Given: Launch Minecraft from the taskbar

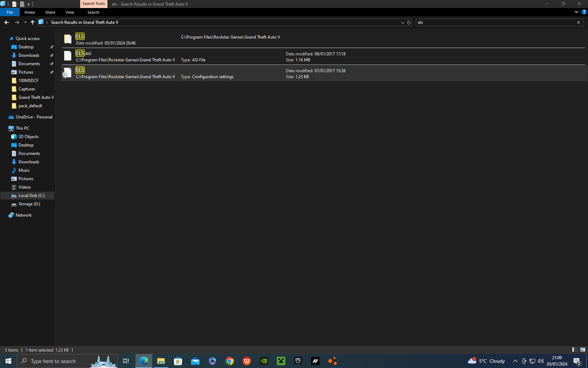Looking at the screenshot, I should point(281,361).
